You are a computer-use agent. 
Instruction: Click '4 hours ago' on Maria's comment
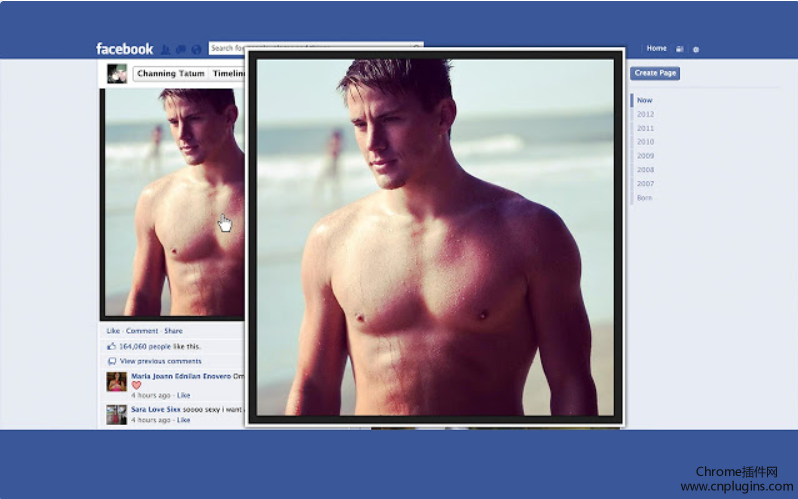click(151, 396)
